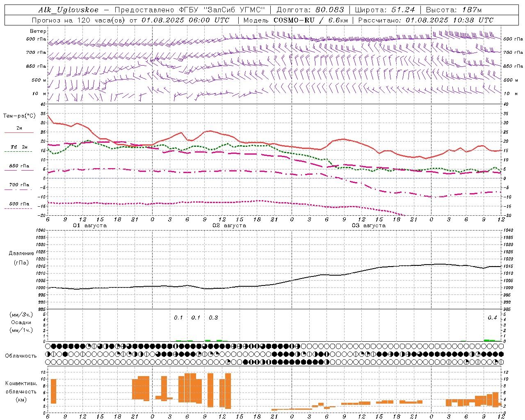Click the "Долгота: 80.083" header value

[x=310, y=10]
